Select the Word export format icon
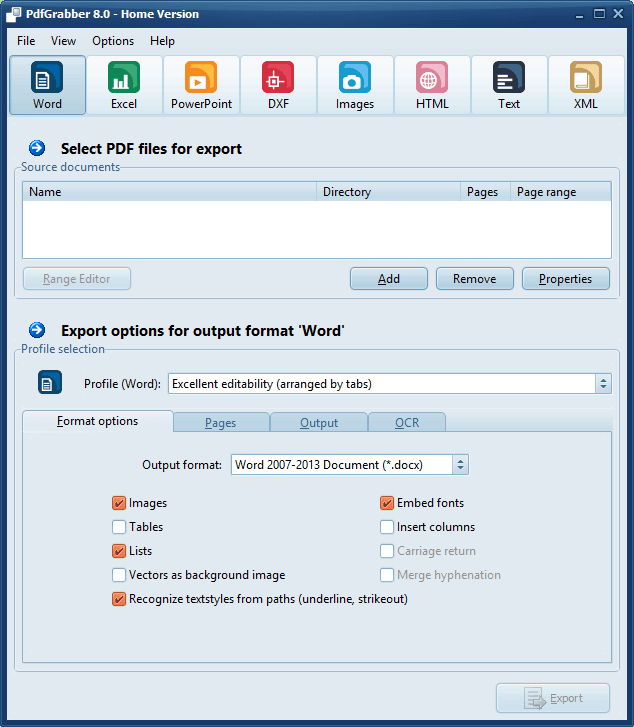The image size is (634, 727). [x=47, y=85]
